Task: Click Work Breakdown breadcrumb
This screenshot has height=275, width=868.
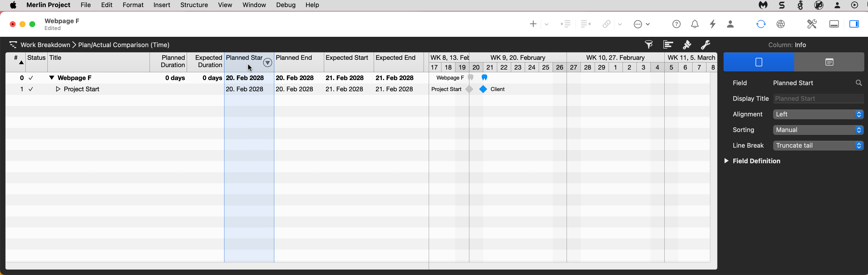Action: click(45, 45)
